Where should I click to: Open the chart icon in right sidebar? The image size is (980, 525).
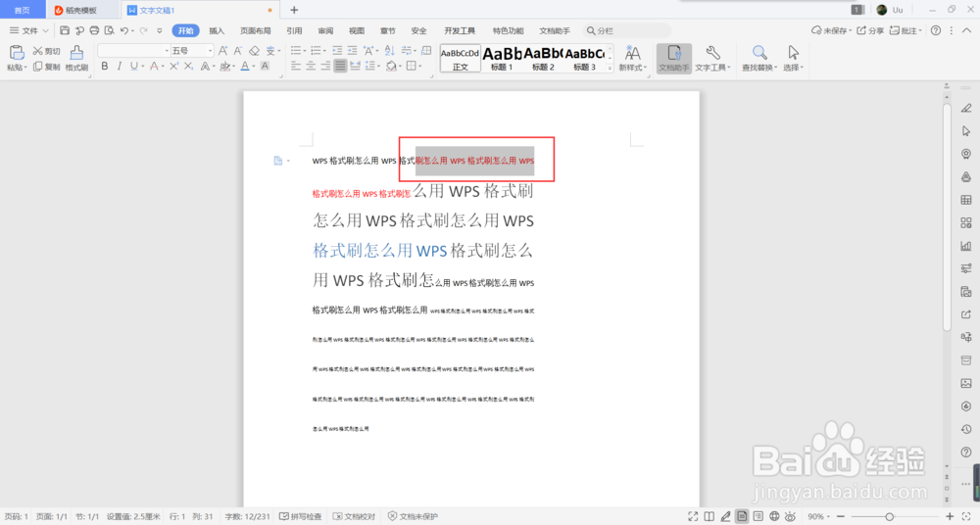click(966, 246)
